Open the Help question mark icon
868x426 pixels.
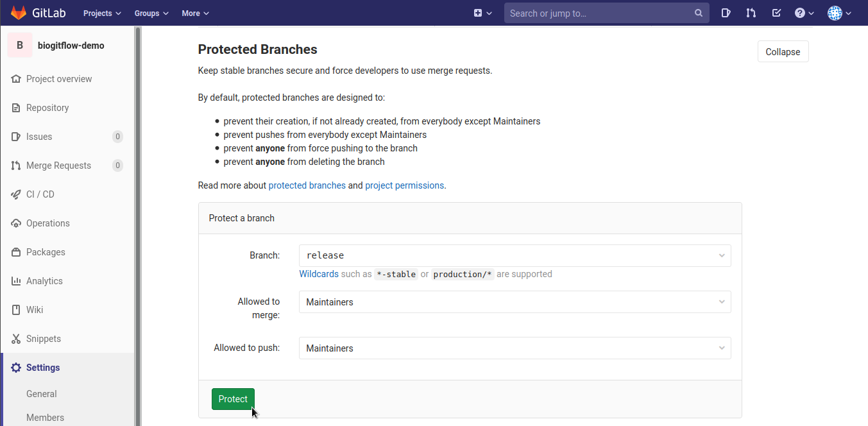(800, 13)
